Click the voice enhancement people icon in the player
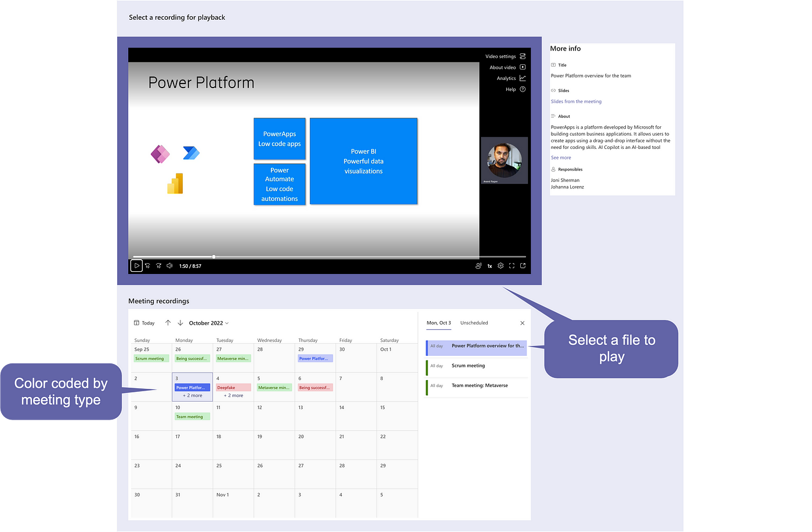Screen dimensions: 812x532 [478, 266]
